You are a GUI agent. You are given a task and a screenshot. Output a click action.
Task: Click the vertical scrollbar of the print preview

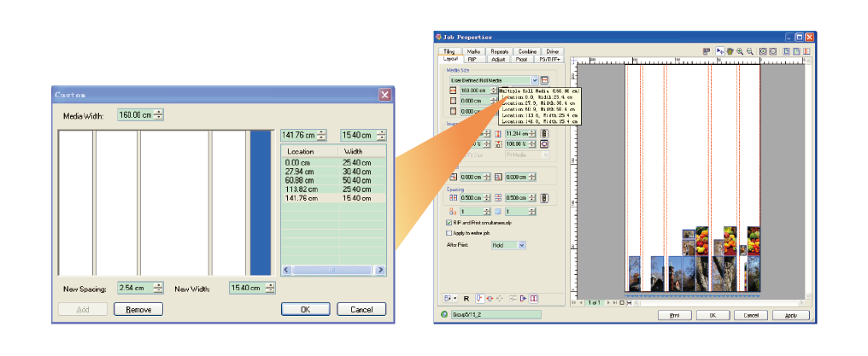click(808, 178)
